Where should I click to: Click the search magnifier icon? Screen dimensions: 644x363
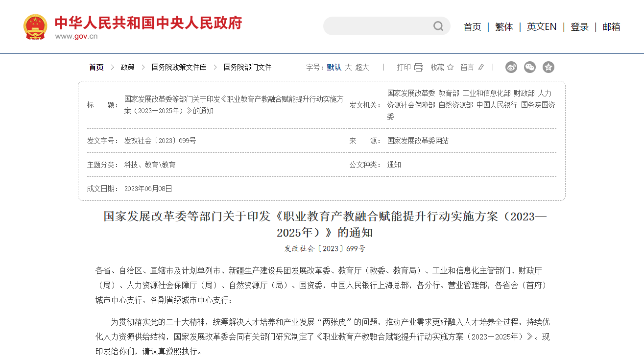point(438,26)
